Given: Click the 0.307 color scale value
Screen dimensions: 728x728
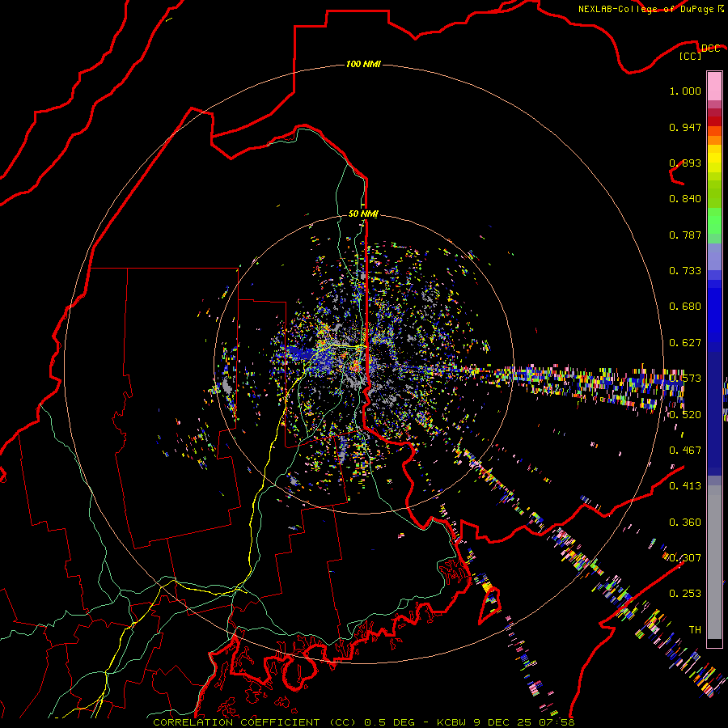Looking at the screenshot, I should coord(685,558).
